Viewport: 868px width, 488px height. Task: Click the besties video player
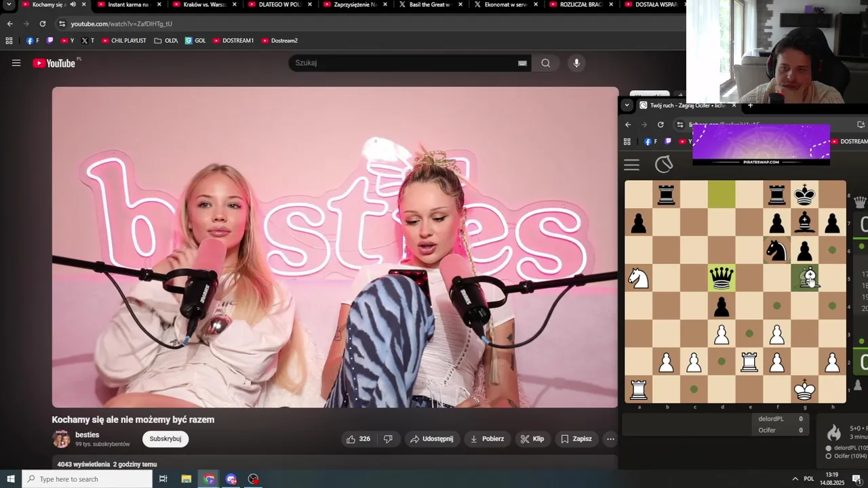point(335,247)
